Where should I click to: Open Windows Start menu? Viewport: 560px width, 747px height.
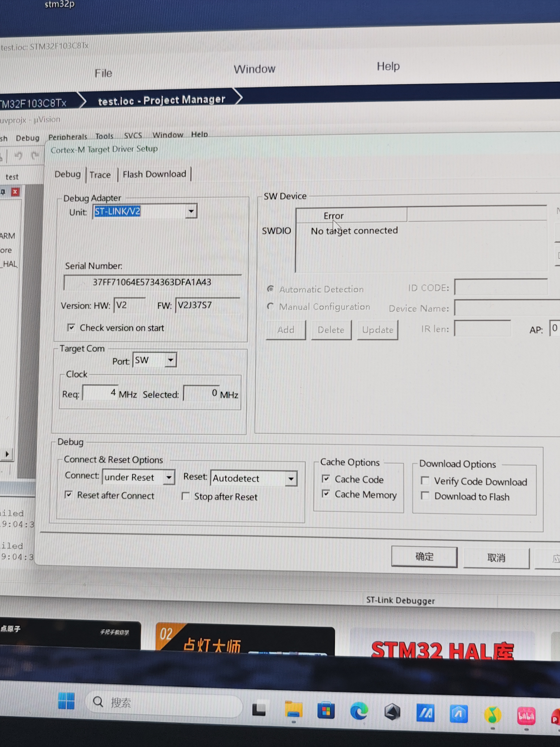pyautogui.click(x=66, y=701)
